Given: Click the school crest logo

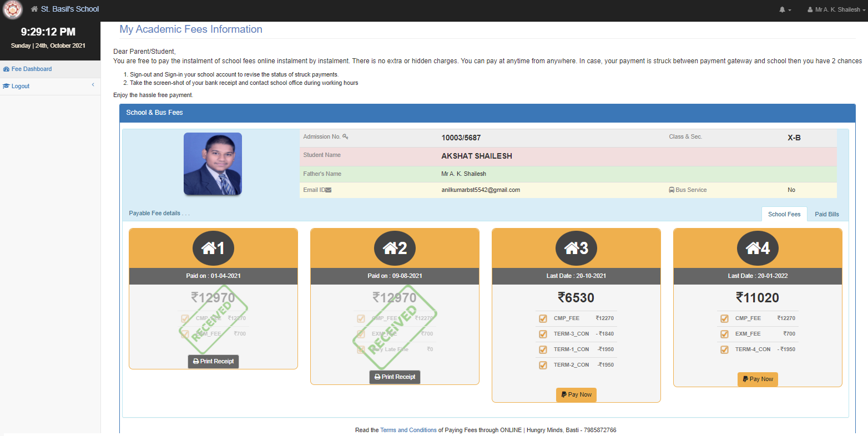Looking at the screenshot, I should click(x=12, y=9).
